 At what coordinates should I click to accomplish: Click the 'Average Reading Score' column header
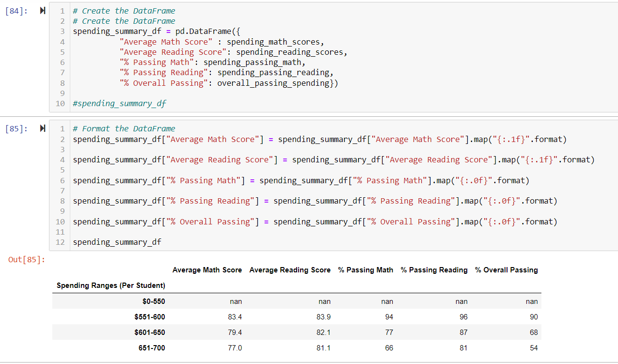290,270
